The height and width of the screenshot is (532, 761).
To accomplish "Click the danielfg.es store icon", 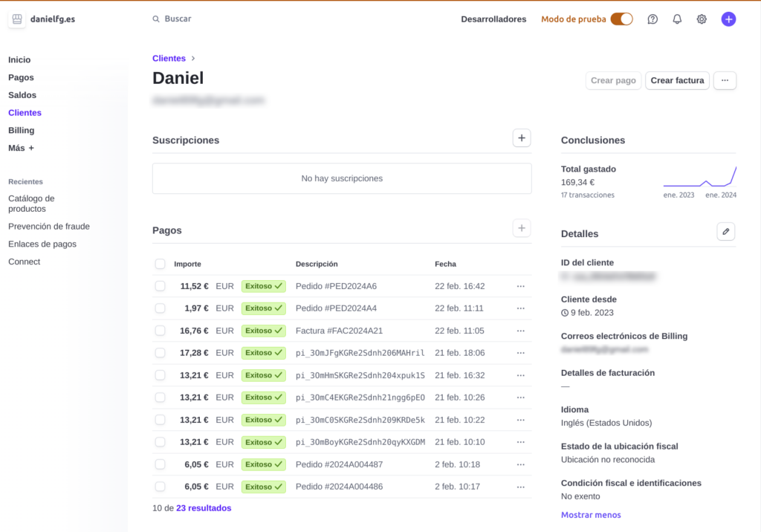I will tap(18, 19).
